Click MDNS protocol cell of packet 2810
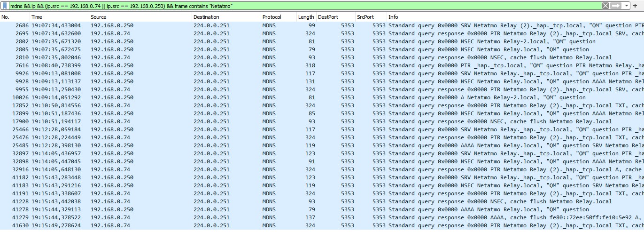644x232 pixels. click(x=269, y=57)
